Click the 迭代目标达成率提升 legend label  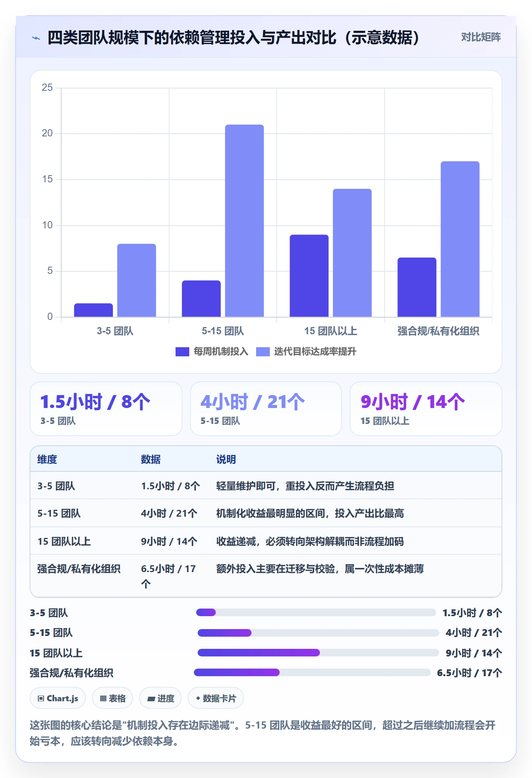click(x=315, y=352)
